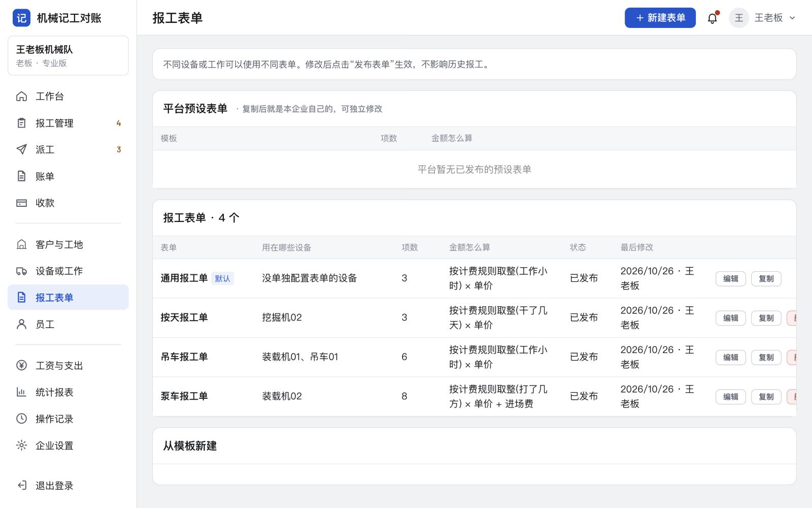812x508 pixels.
Task: Click the 金额怎么算 header in 报工表单 table
Action: [469, 247]
